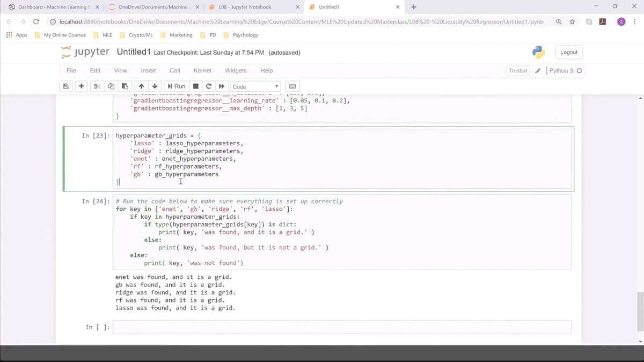Click the In [23] prompt label

[x=96, y=136]
